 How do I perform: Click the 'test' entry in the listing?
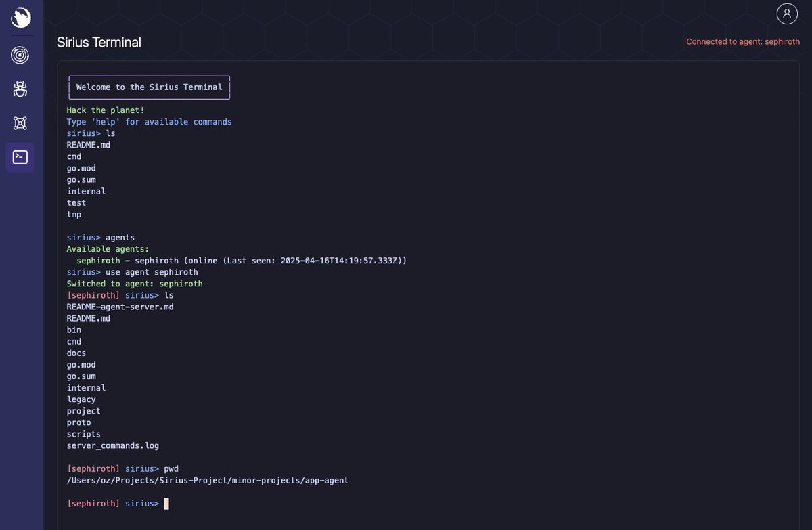click(76, 202)
